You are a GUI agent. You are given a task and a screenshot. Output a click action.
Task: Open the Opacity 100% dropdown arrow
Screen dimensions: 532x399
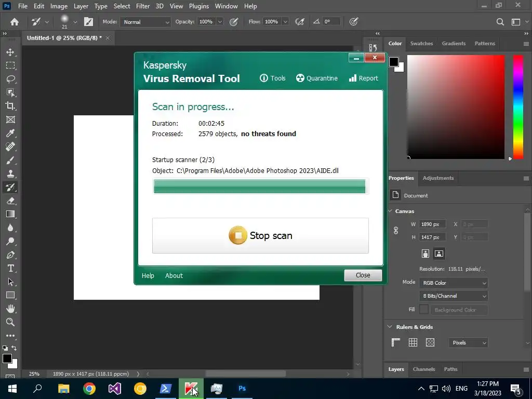[220, 22]
